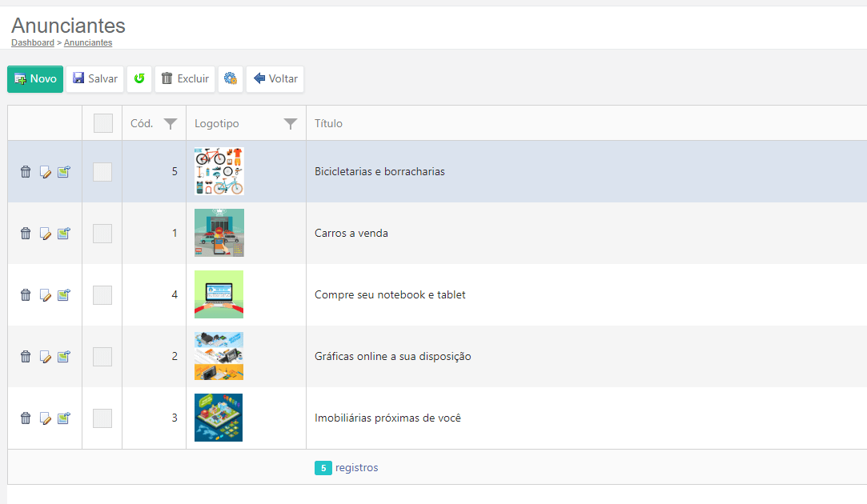Click trash icon for Gráficas online row
The width and height of the screenshot is (867, 504).
26,357
